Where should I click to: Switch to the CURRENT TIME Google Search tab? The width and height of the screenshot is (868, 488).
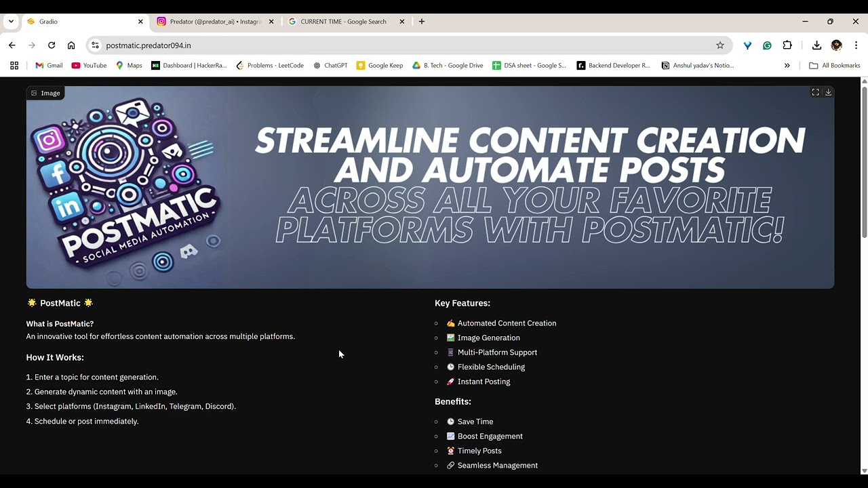pos(345,22)
